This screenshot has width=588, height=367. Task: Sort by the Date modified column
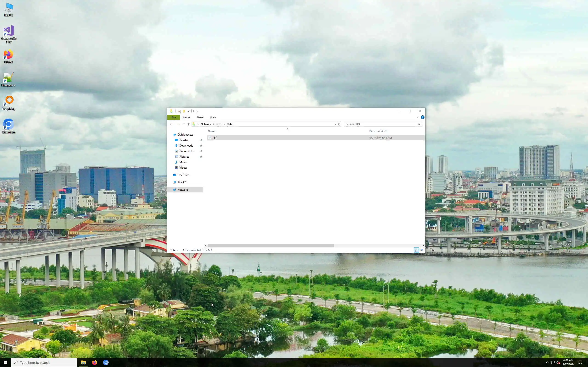(x=378, y=131)
